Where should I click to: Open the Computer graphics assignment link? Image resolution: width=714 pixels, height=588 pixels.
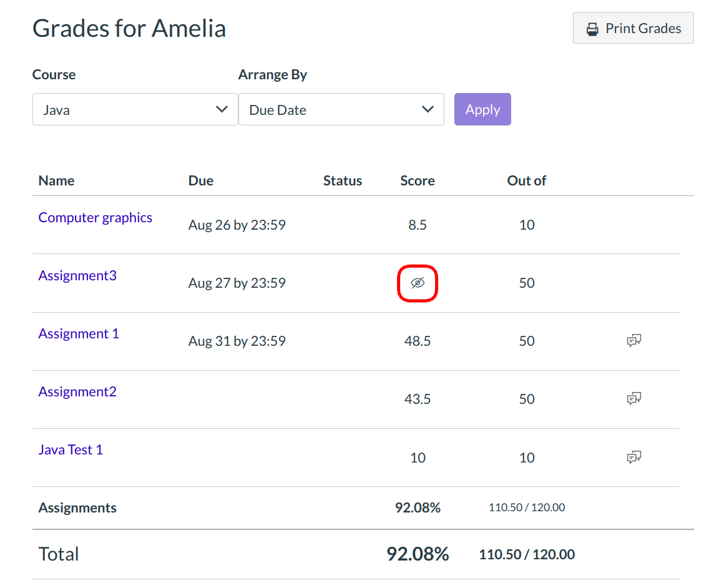[95, 218]
